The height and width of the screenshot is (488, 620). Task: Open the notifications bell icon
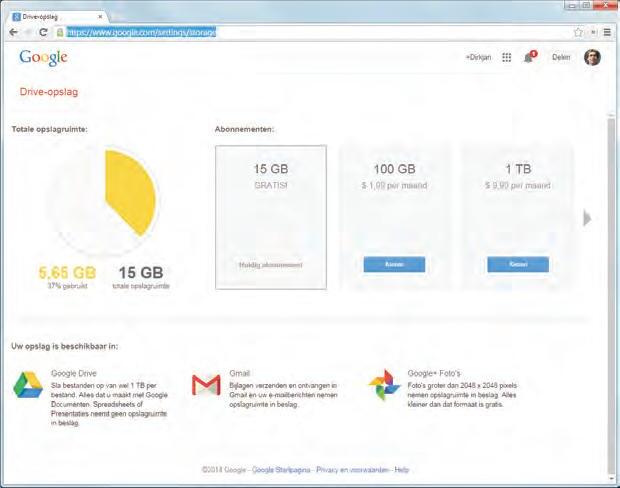point(529,57)
